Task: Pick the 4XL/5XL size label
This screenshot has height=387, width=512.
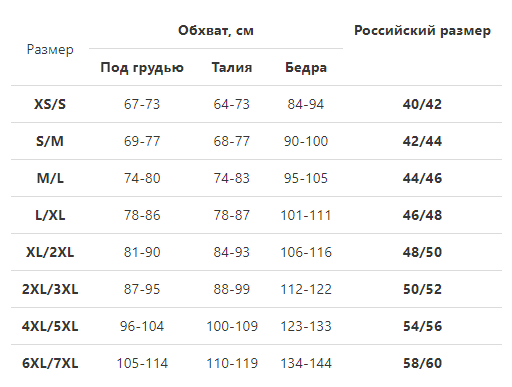Action: coord(50,326)
